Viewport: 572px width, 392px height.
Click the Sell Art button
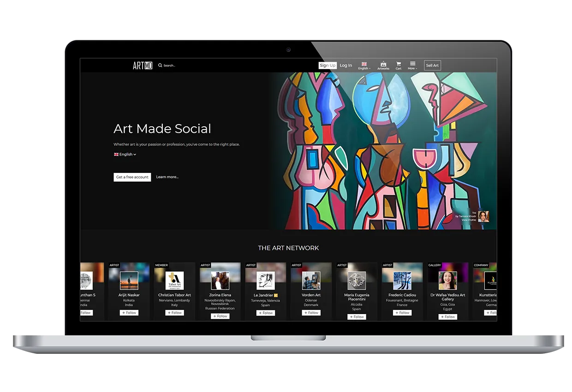point(432,65)
